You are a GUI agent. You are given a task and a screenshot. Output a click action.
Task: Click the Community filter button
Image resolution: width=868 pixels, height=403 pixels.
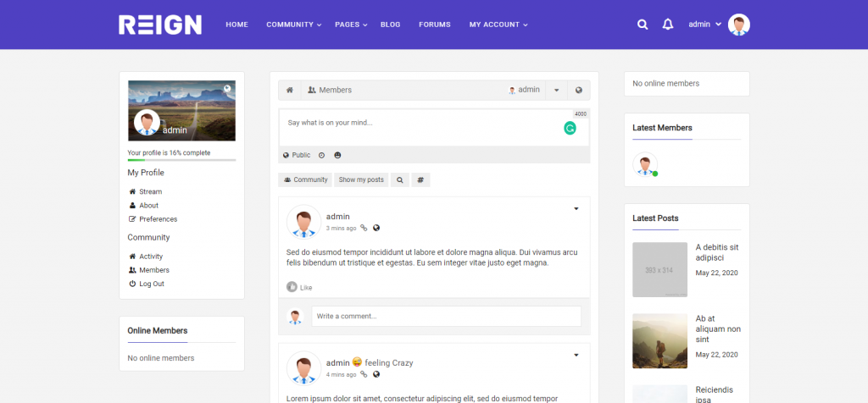click(x=305, y=179)
